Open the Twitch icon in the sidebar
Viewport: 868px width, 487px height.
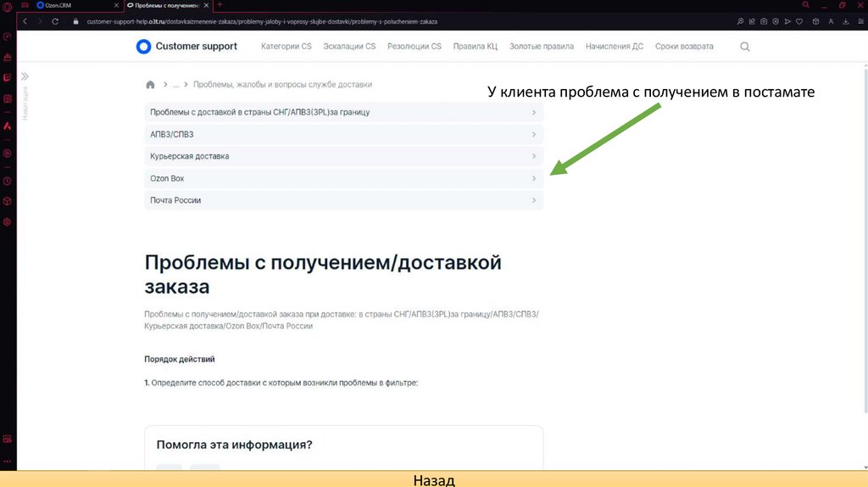7,77
